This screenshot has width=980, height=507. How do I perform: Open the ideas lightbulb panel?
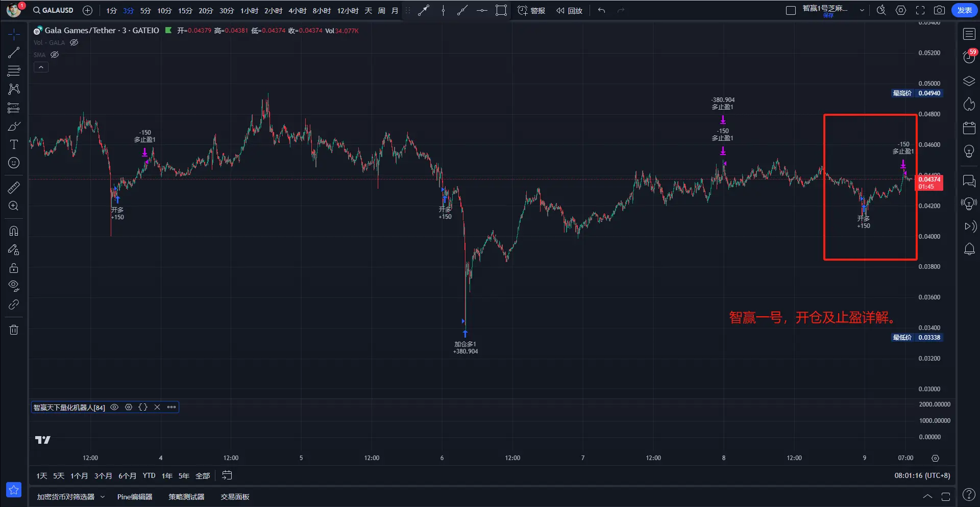point(969,151)
